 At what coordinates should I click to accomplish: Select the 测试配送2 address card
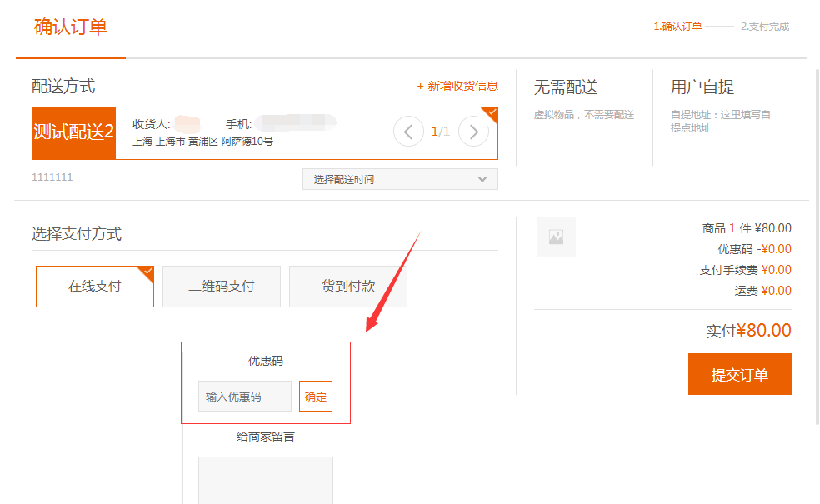tap(73, 132)
